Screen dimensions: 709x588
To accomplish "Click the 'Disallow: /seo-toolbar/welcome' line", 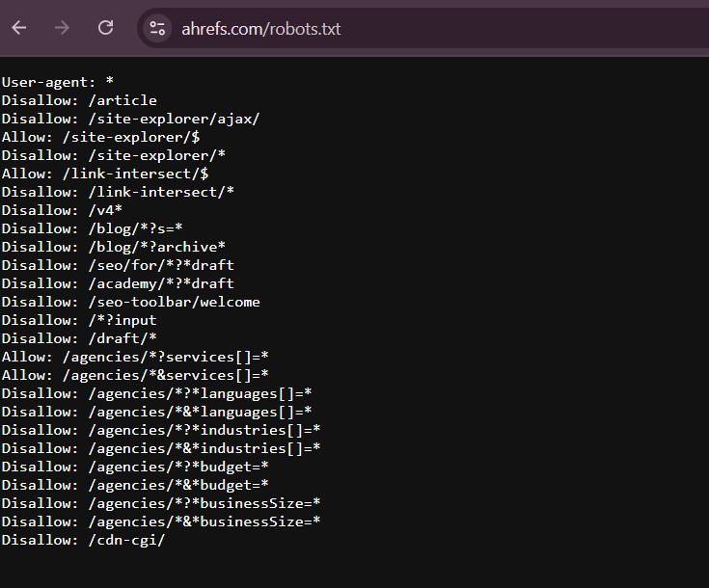I will click(130, 302).
